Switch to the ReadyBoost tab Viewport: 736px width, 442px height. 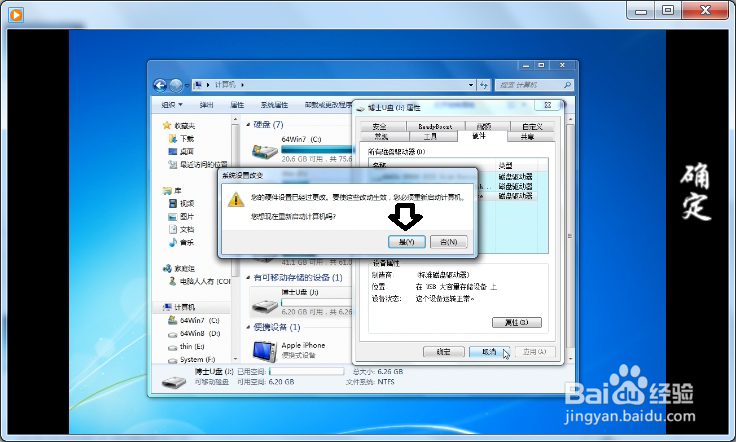(435, 126)
